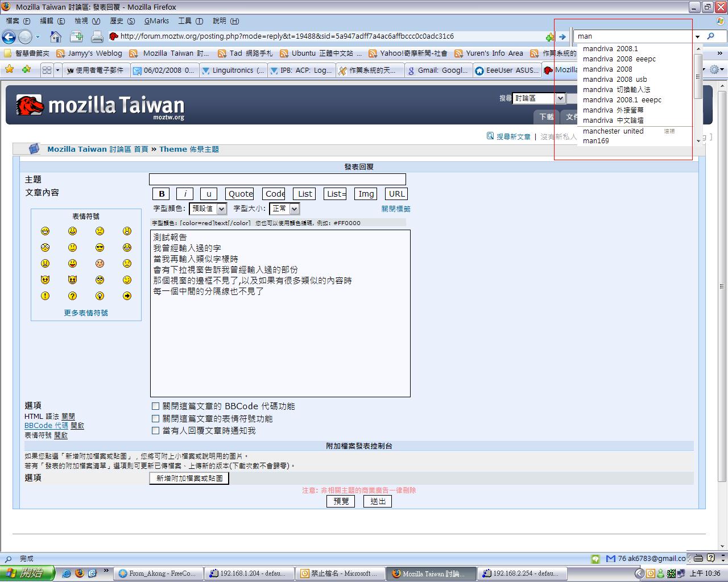Screen dimensions: 728x582
Task: Check the disable BBCode checkbox
Action: (x=155, y=406)
